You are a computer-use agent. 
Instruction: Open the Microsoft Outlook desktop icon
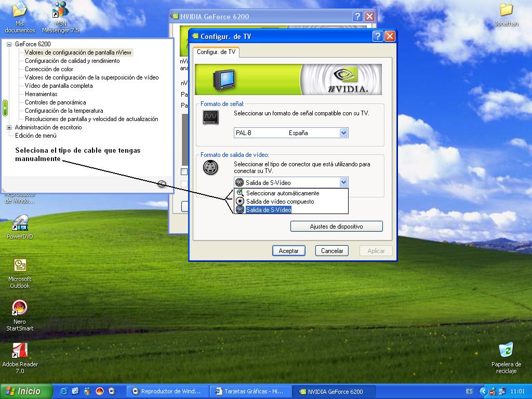[x=20, y=266]
